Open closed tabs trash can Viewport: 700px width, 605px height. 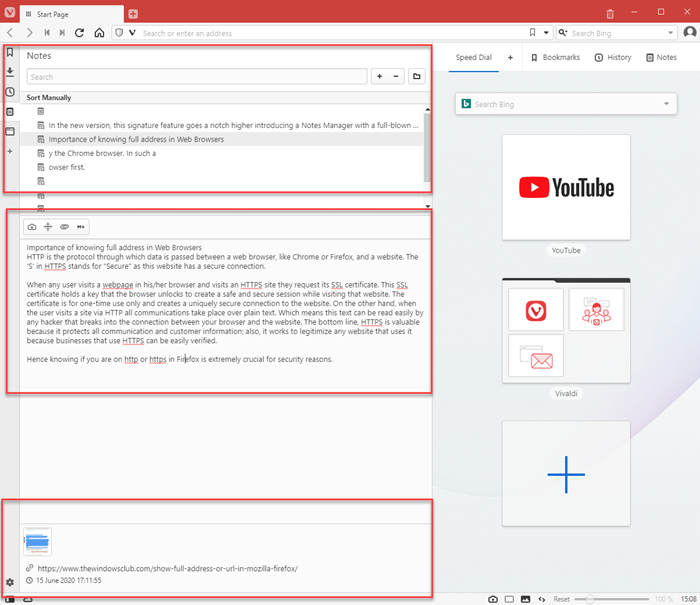coord(610,14)
